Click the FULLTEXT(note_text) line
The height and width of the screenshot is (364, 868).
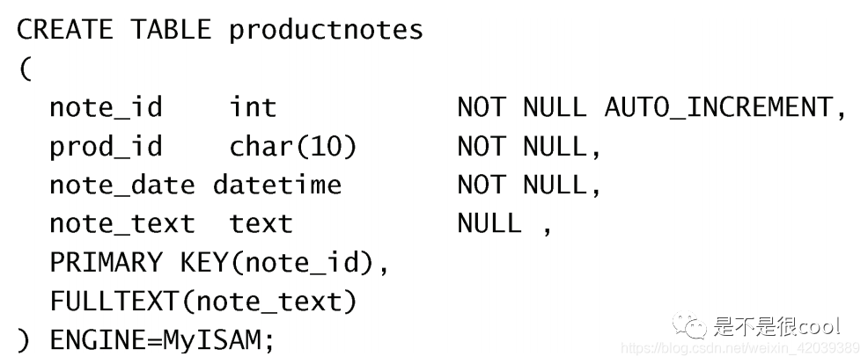(x=203, y=302)
